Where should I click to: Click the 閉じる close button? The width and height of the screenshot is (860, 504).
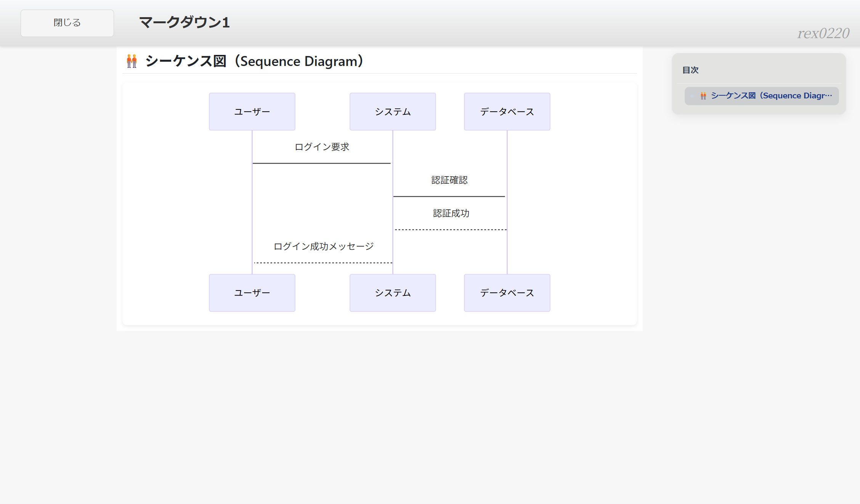pos(67,23)
